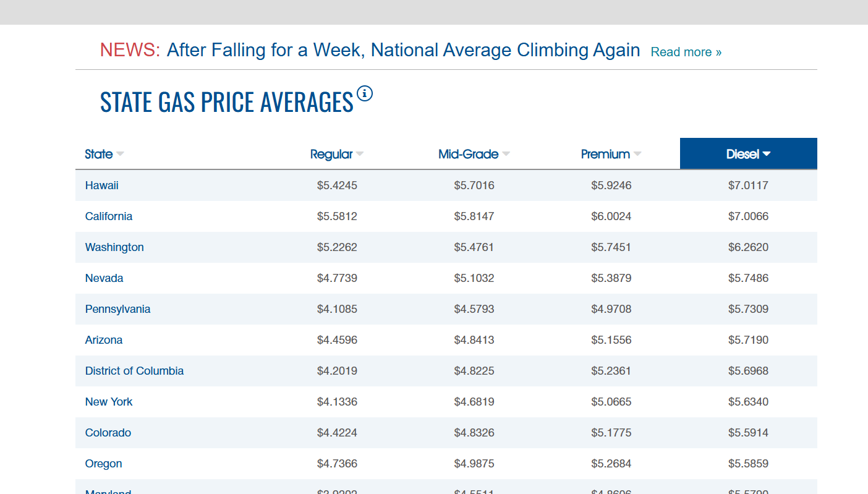Select the Diesel column header
868x494 pixels.
point(749,153)
